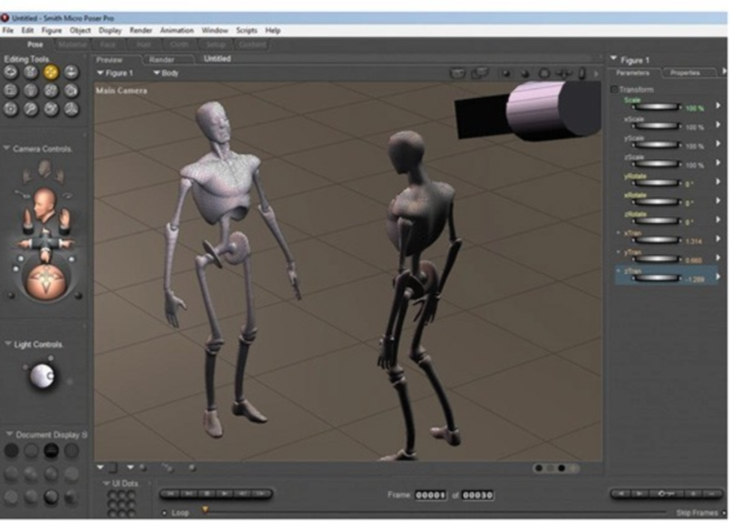Viewport: 736px width, 523px height.
Task: Click the ring-shaped icon in viewport toolbar
Action: [544, 74]
